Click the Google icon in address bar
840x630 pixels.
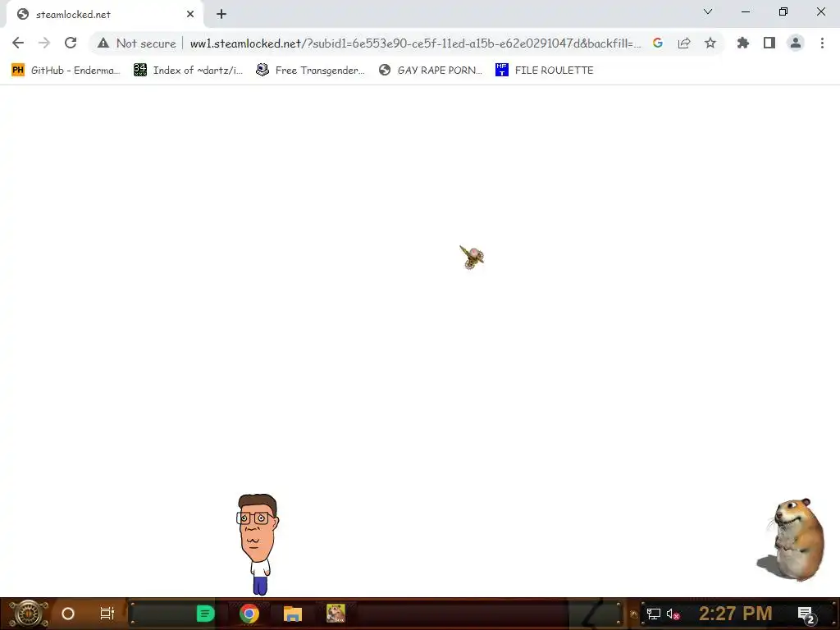click(x=658, y=43)
